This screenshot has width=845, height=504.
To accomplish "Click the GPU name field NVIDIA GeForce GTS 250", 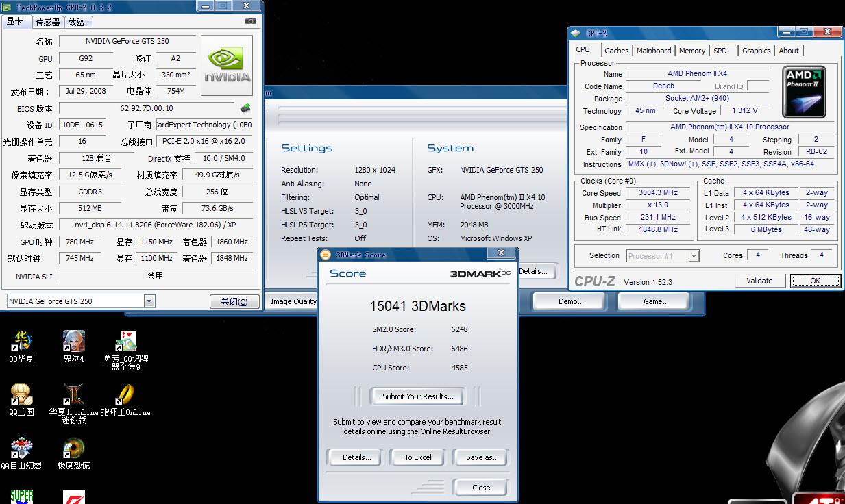I will click(x=127, y=41).
